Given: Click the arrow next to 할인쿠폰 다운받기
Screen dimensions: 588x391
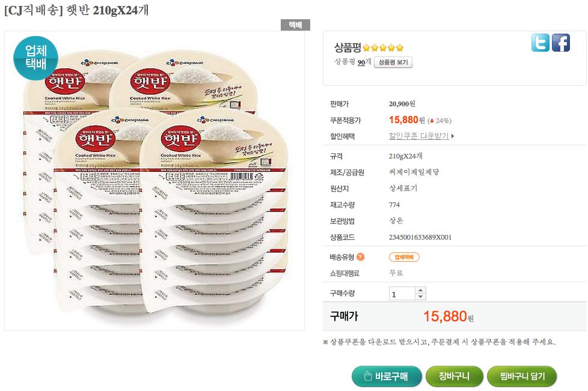Looking at the screenshot, I should 452,136.
